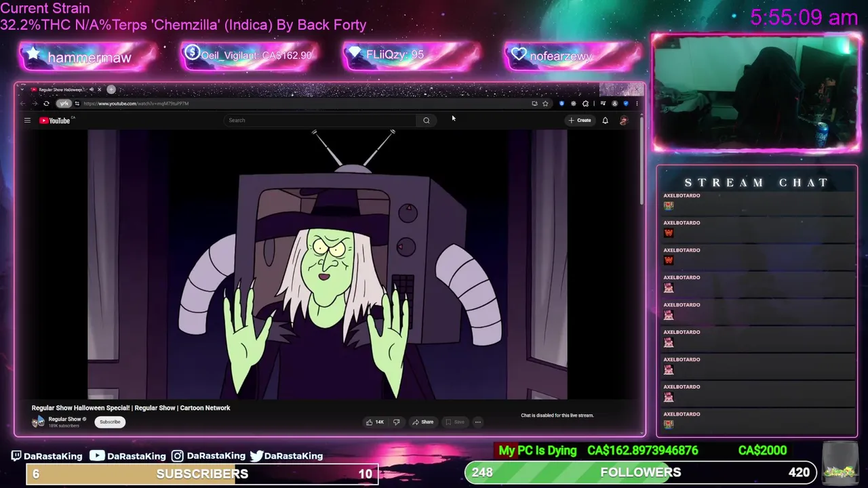The height and width of the screenshot is (488, 868).
Task: Click the blue checkmark shield toolbar icon
Action: pyautogui.click(x=626, y=104)
